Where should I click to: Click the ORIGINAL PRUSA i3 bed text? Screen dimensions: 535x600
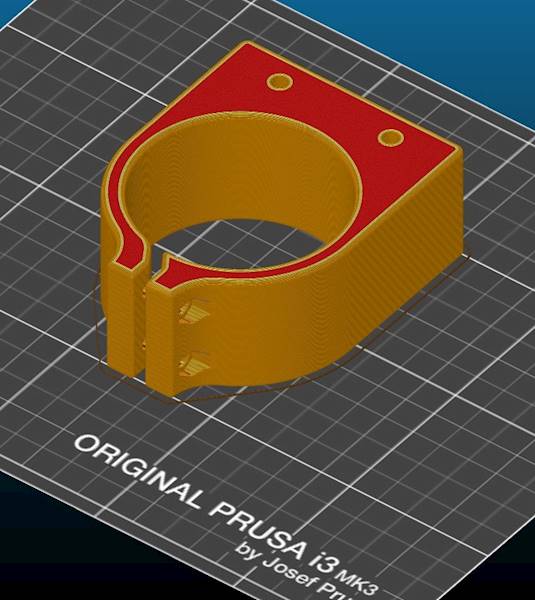click(x=206, y=504)
